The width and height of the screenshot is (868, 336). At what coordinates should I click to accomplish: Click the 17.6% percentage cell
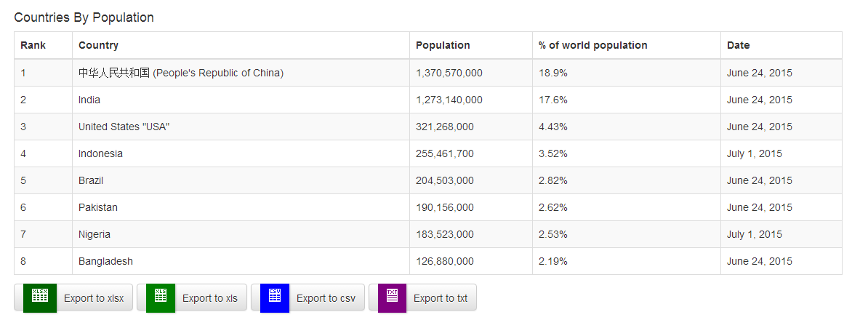point(627,100)
